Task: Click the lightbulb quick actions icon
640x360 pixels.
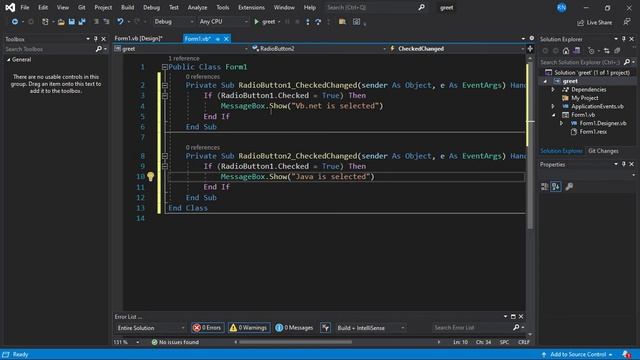Action: 151,176
